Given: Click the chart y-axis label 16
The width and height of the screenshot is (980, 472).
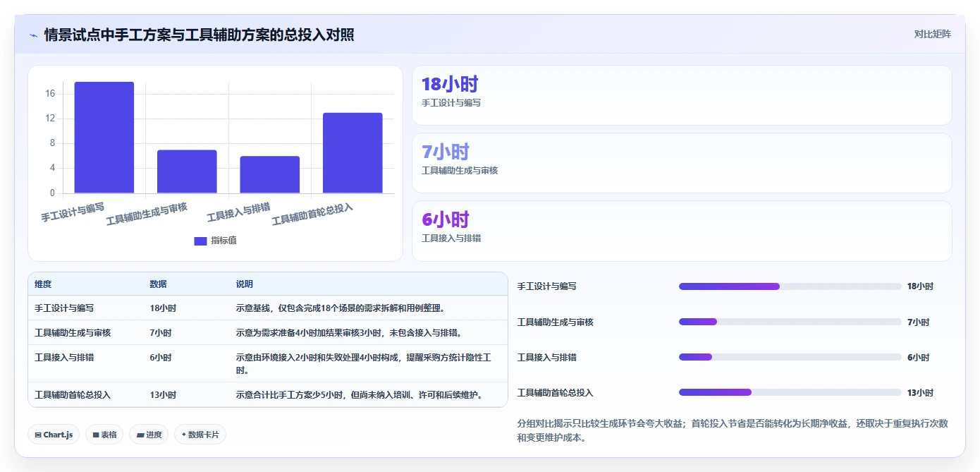Looking at the screenshot, I should [50, 94].
